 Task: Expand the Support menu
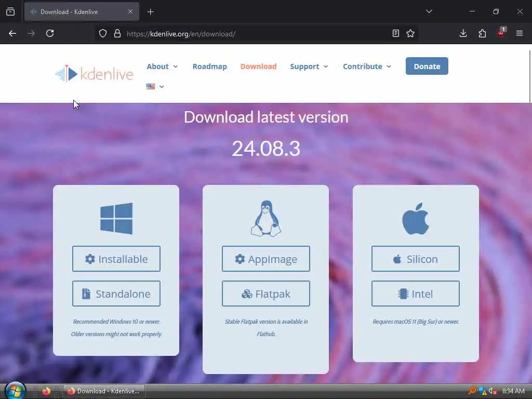[309, 66]
